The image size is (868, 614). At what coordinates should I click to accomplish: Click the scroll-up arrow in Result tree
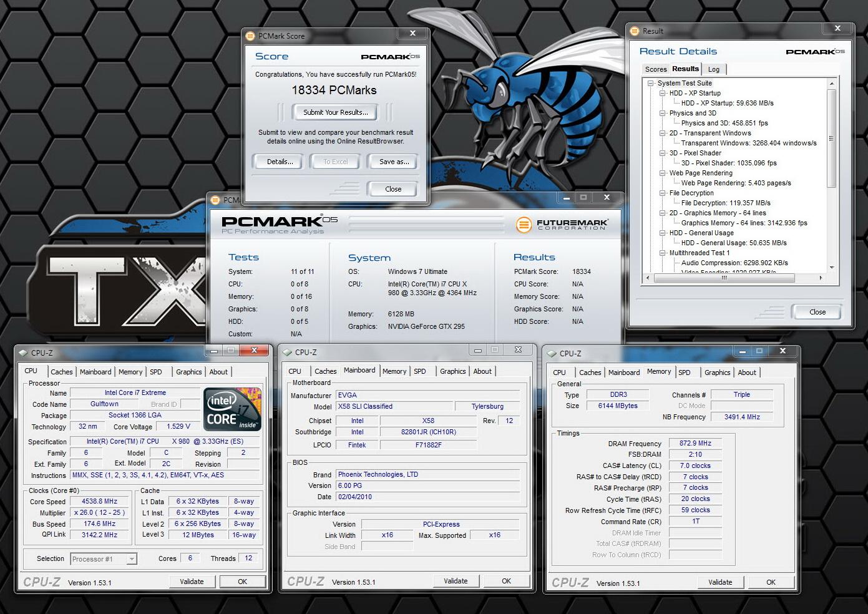click(831, 83)
